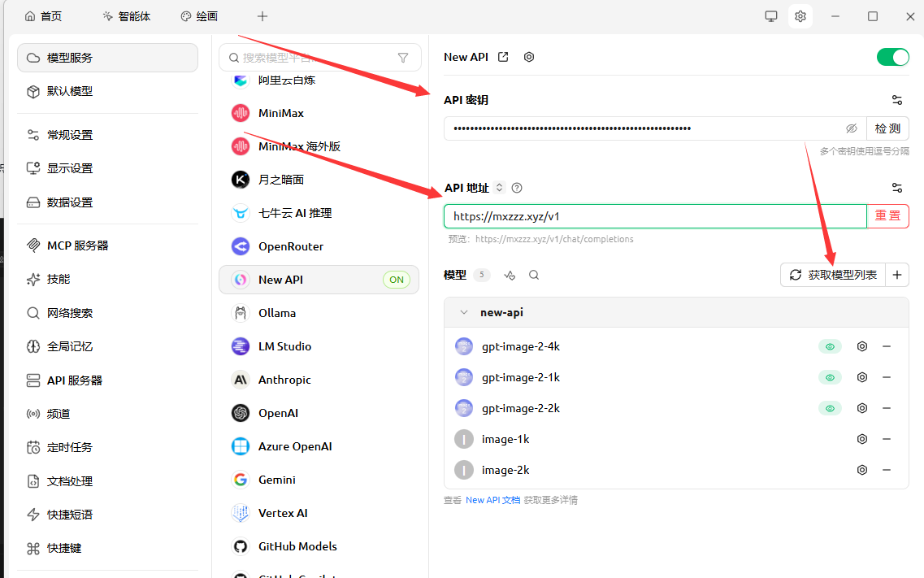The width and height of the screenshot is (924, 578).
Task: Toggle vision tag on gpt-image-2-2k
Action: (830, 408)
